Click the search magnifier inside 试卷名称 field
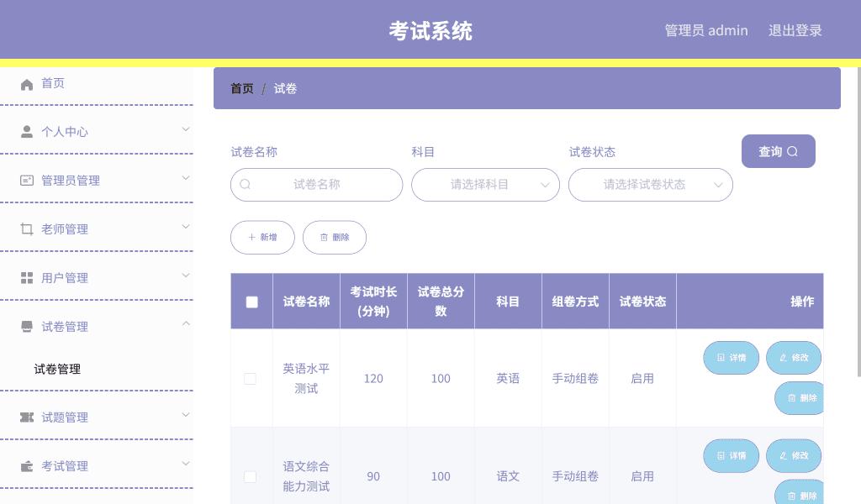861x504 pixels. click(246, 184)
